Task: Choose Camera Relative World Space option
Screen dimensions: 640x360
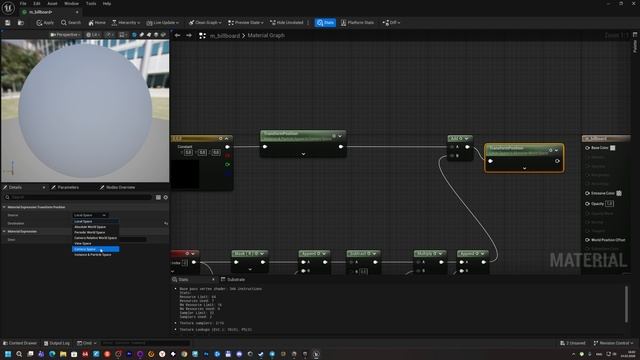Action: pos(96,238)
